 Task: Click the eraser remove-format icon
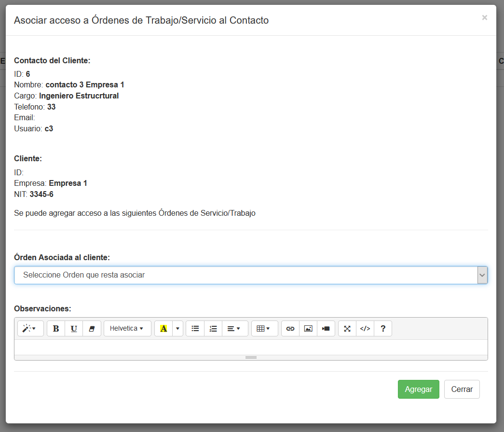coord(92,329)
